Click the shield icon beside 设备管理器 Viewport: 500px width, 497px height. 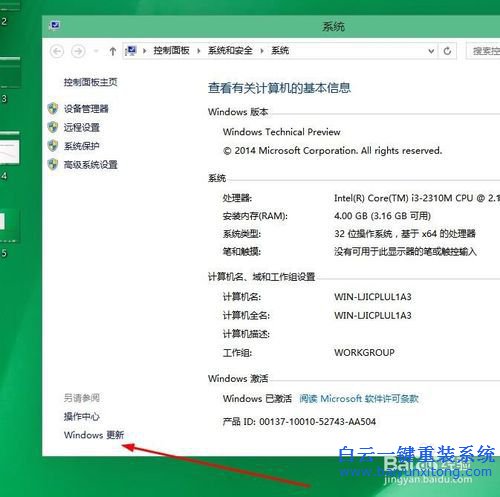[53, 108]
